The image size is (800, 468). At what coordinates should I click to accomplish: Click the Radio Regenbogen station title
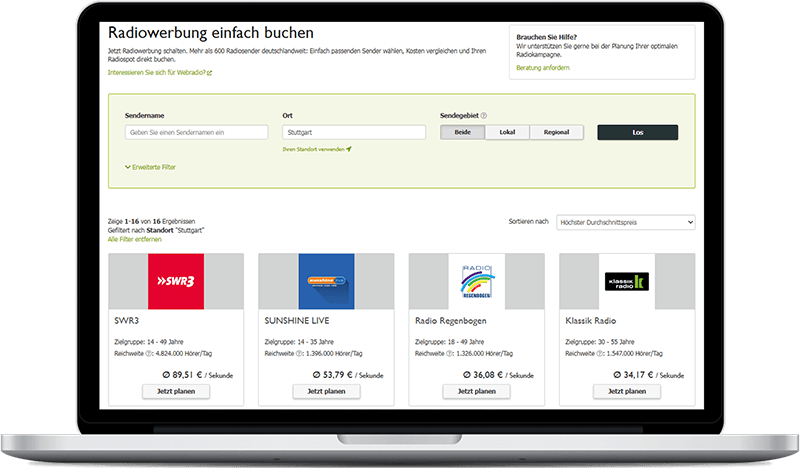451,321
